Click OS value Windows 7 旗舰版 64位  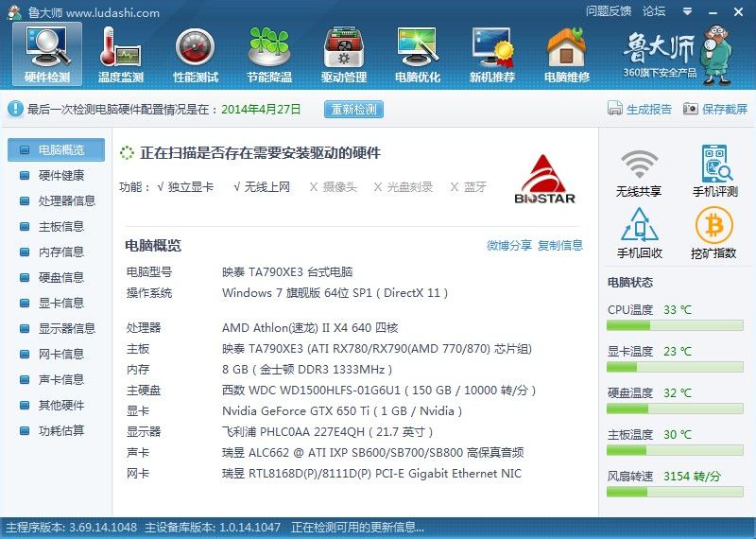point(335,293)
